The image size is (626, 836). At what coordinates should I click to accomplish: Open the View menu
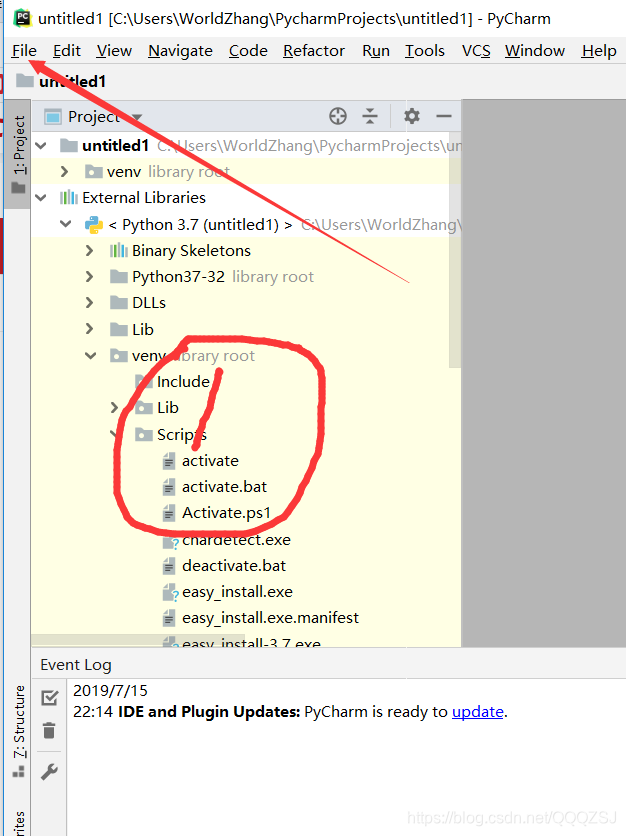(114, 51)
